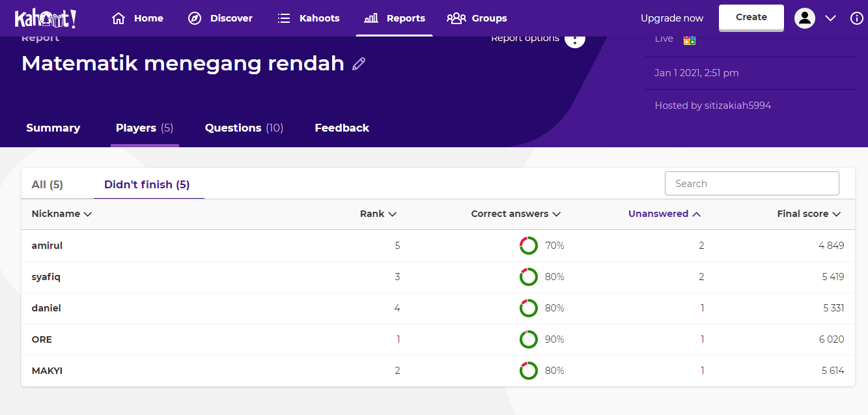Click syafiq's rank 3 value

click(x=397, y=277)
